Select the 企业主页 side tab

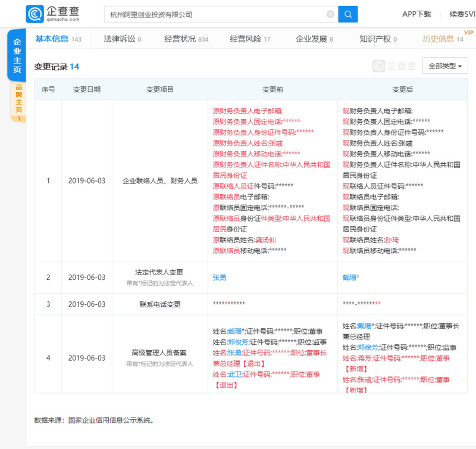[17, 56]
